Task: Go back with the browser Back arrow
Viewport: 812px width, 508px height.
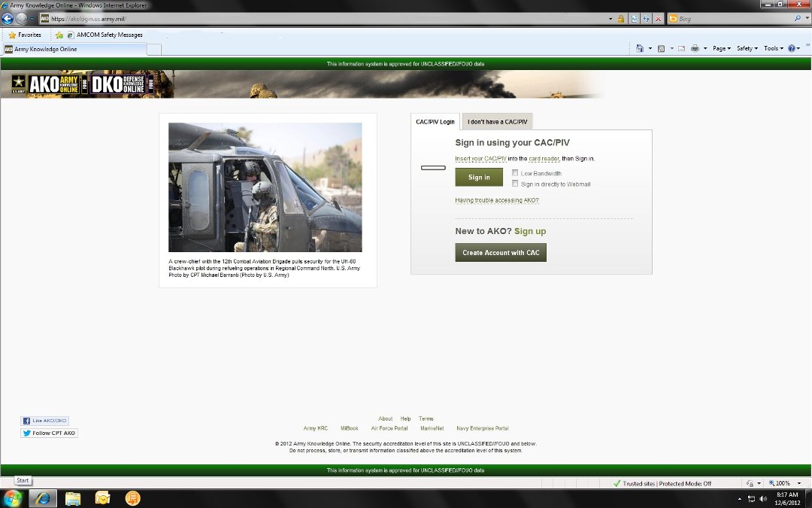Action: 8,19
